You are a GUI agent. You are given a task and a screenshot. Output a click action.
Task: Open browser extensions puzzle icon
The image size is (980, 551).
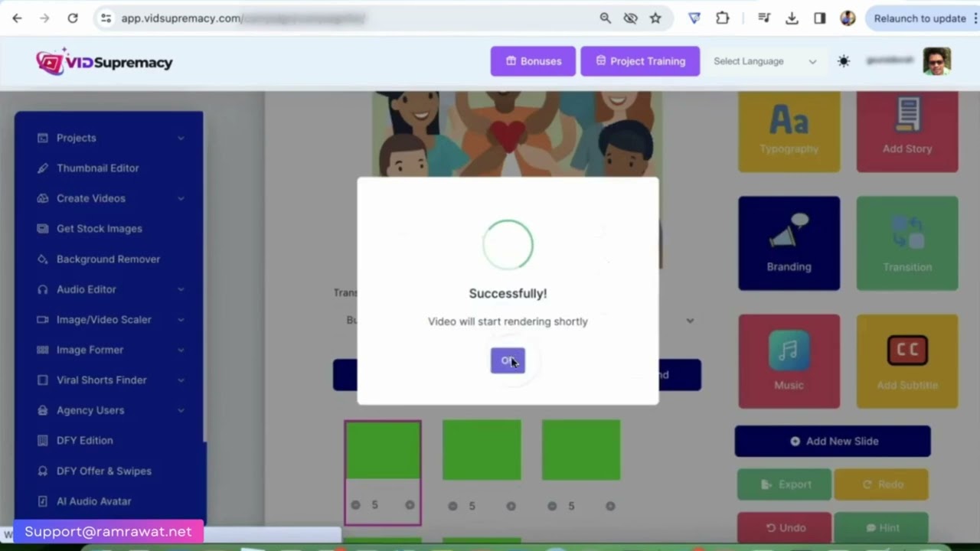(x=722, y=18)
